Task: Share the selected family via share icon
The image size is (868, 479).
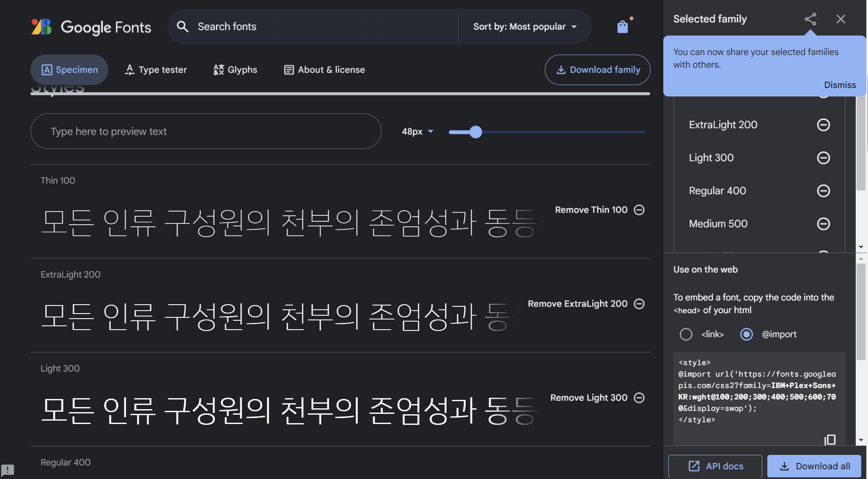Action: pyautogui.click(x=811, y=19)
